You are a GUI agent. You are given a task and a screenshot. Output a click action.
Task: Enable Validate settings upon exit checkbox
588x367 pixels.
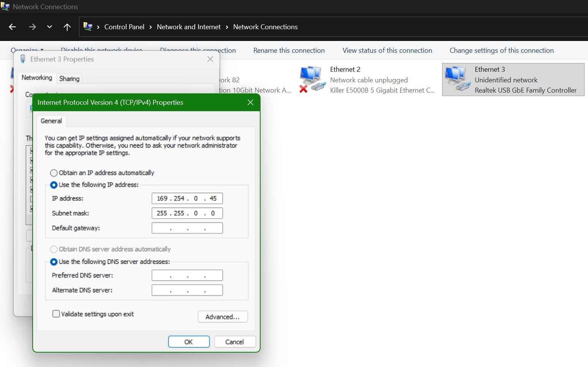[56, 314]
